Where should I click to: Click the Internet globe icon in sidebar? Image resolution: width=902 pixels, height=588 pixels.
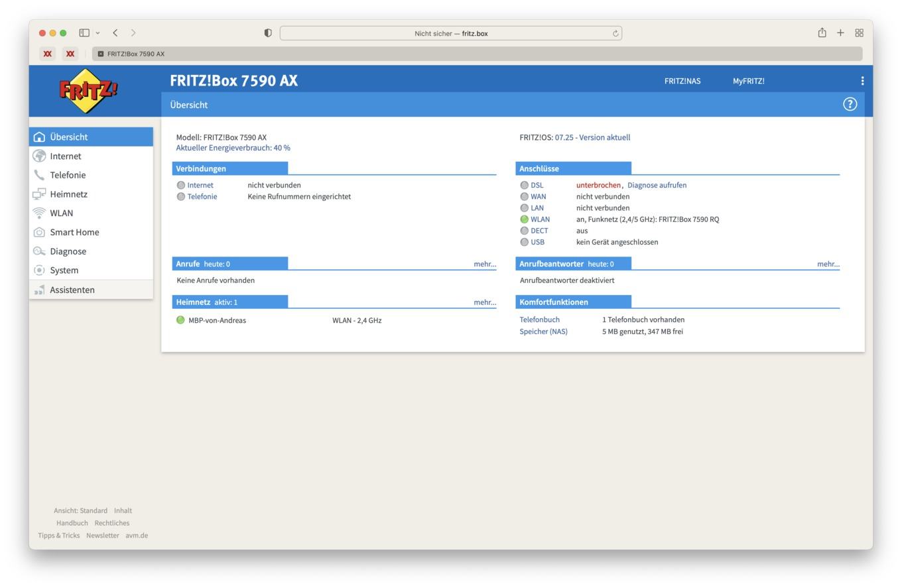click(x=39, y=156)
